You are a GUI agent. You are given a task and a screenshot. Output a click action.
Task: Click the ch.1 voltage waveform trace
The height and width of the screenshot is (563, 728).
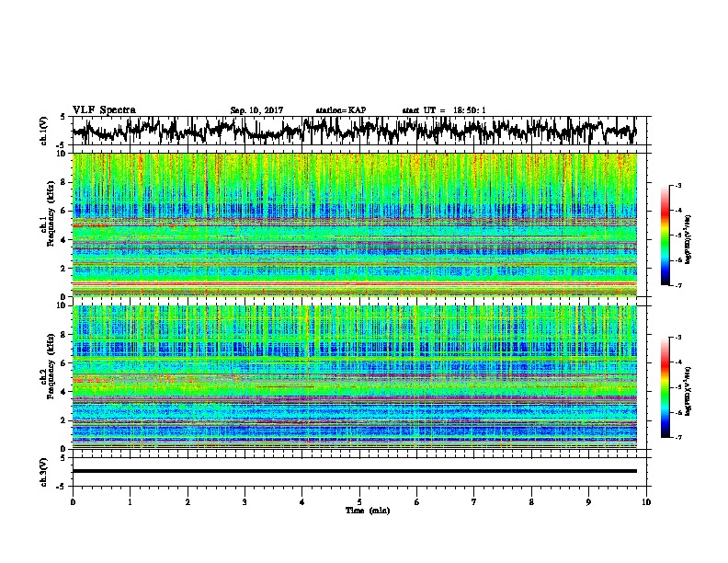[355, 131]
